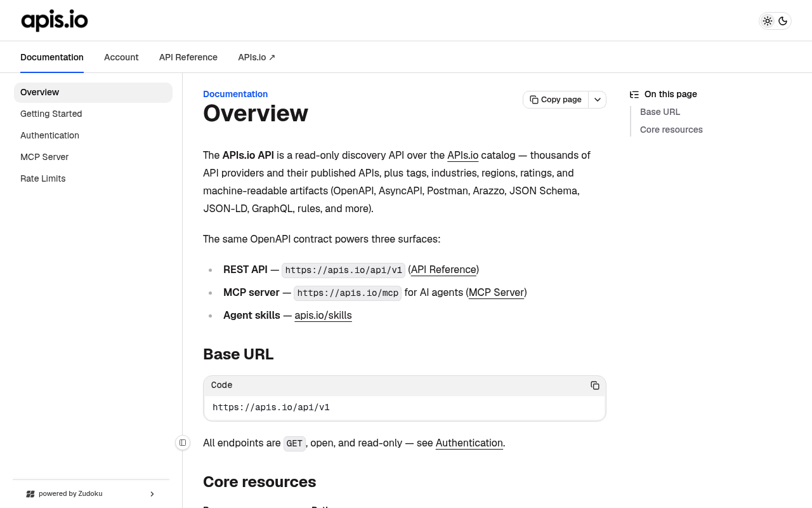Select Overview in the sidebar

(93, 92)
